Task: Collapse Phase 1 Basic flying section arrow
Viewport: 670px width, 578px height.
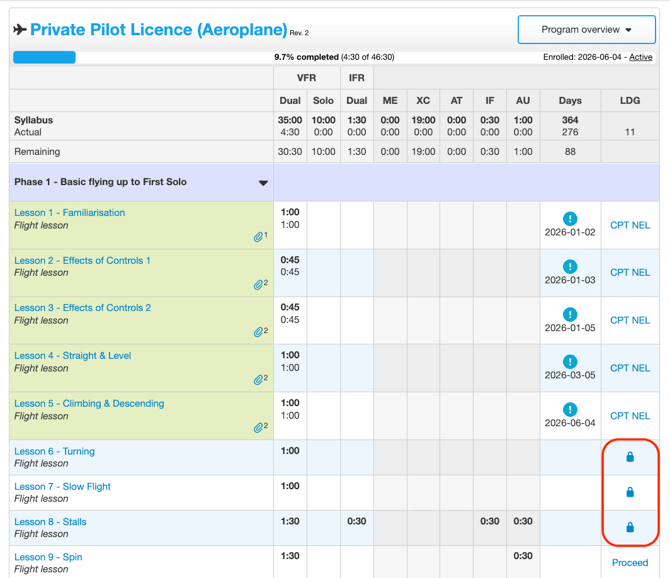Action: coord(263,183)
